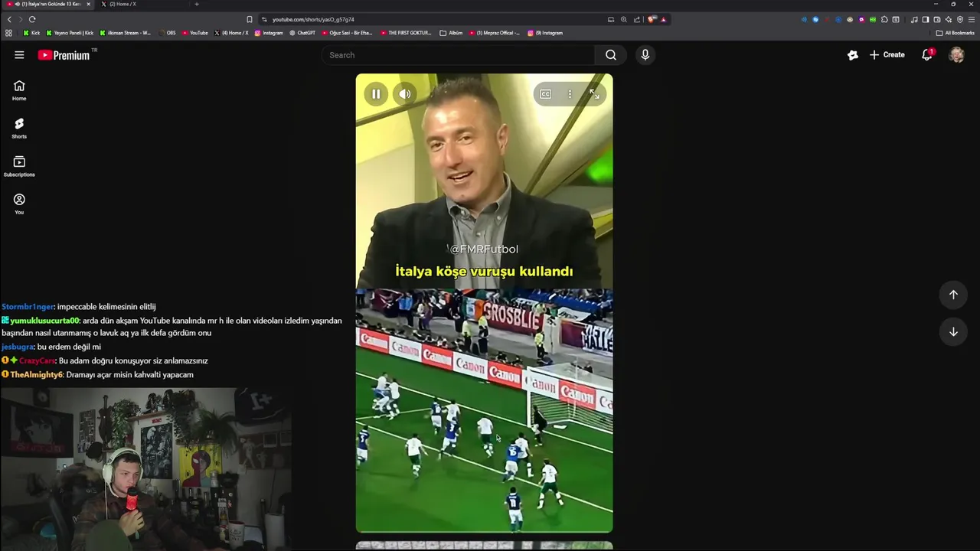
Task: Reload the current page
Action: click(x=32, y=19)
